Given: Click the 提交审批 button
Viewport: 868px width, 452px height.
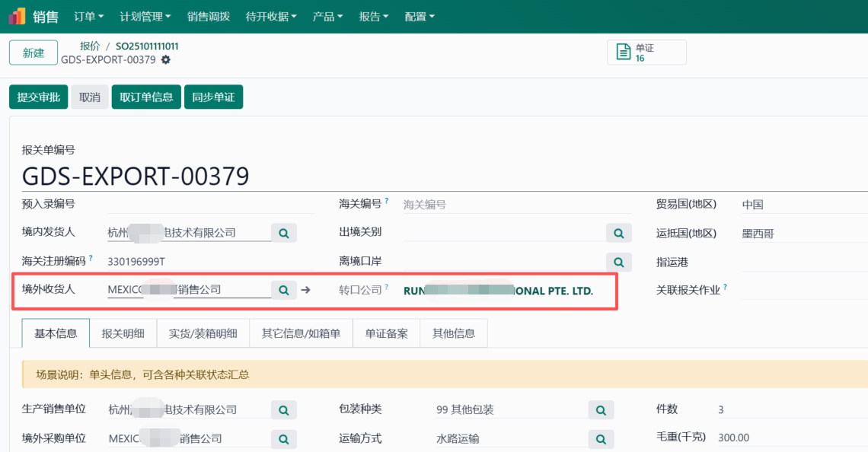Looking at the screenshot, I should [38, 97].
